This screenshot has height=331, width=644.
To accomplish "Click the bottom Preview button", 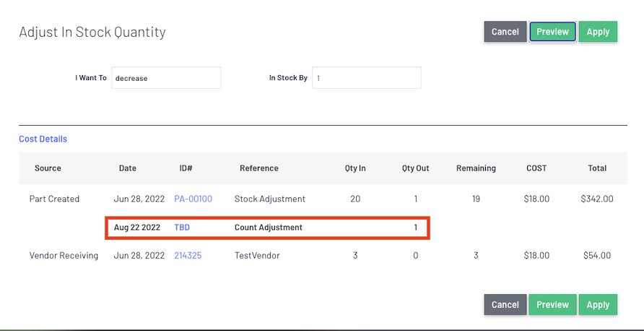I will pos(552,305).
